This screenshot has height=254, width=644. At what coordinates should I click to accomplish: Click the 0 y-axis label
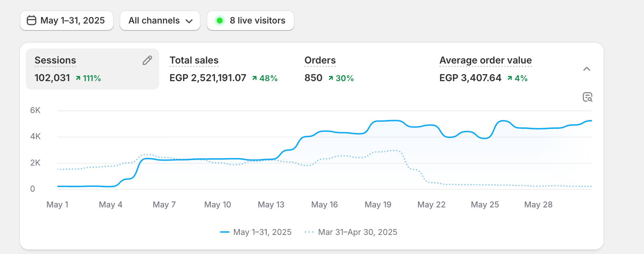[x=33, y=189]
